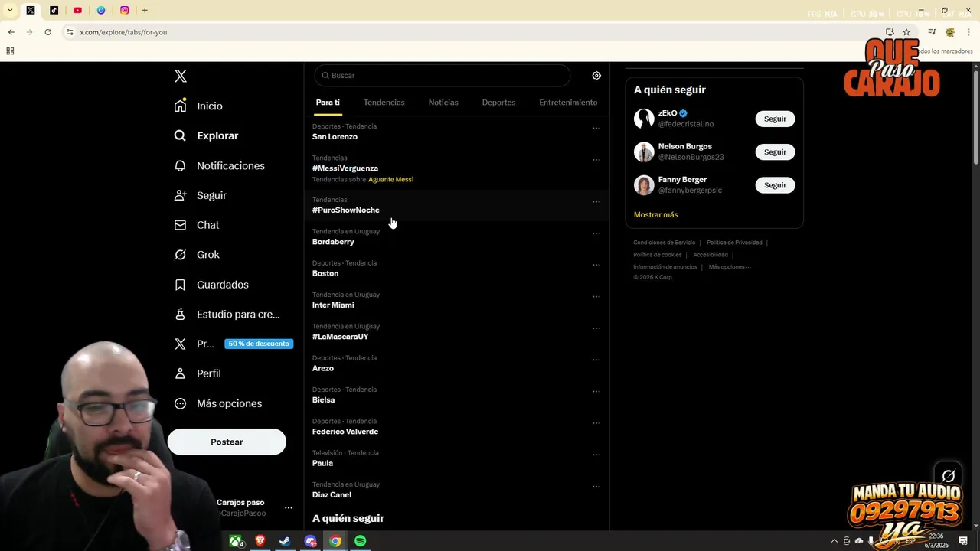This screenshot has height=551, width=980.
Task: Open Brave browser from taskbar
Action: tap(260, 541)
